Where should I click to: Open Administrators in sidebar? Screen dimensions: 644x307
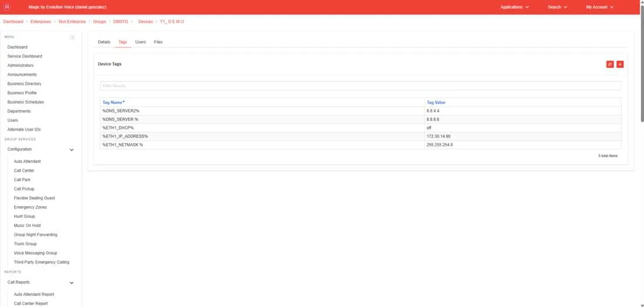tap(20, 66)
